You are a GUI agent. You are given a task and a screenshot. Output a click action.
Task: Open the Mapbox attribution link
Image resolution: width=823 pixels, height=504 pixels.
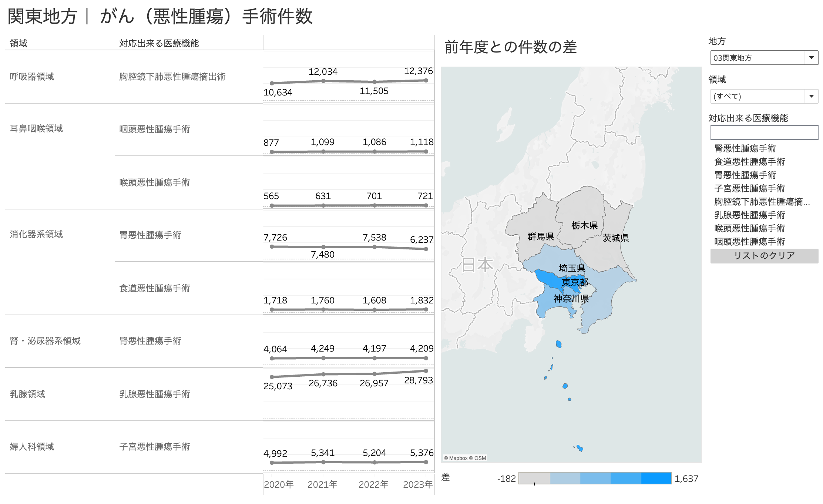coord(458,458)
